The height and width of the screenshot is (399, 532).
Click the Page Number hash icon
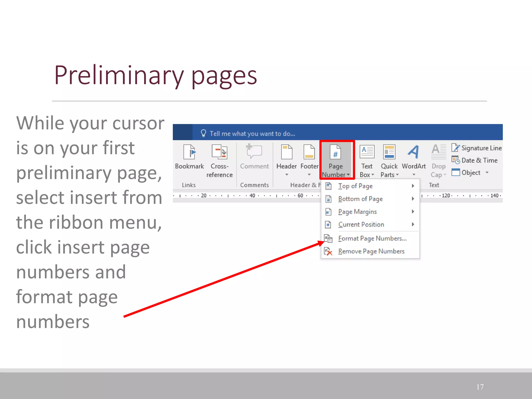(335, 152)
